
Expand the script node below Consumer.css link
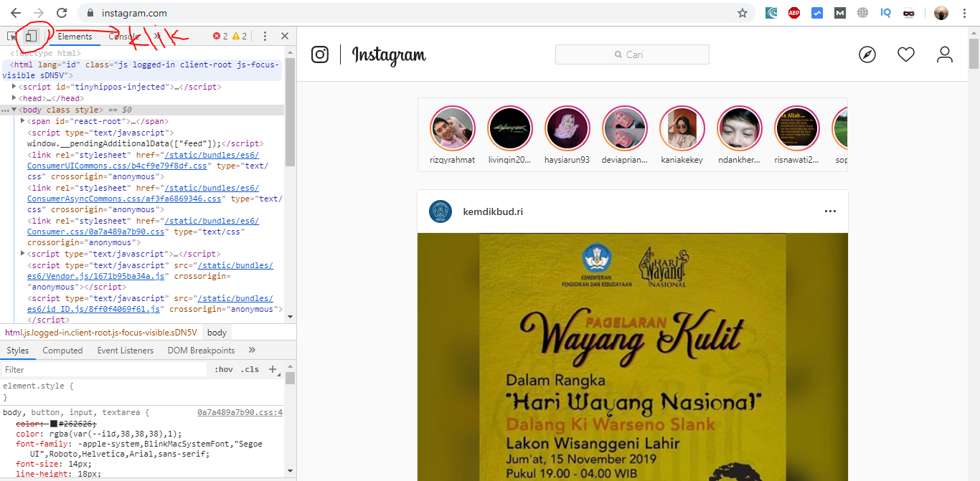click(x=23, y=254)
